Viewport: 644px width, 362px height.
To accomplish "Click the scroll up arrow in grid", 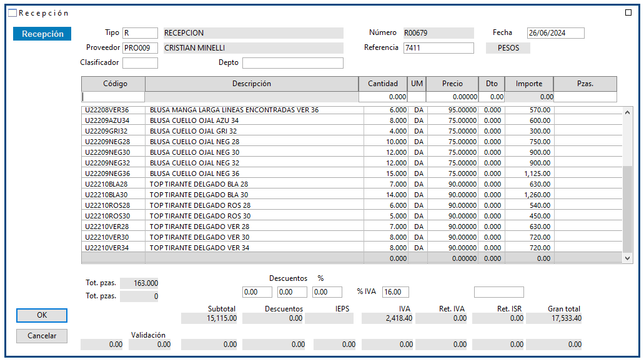I will [628, 112].
